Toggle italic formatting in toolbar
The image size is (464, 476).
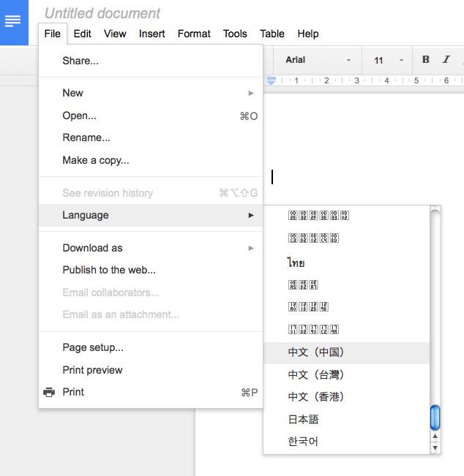coord(446,59)
